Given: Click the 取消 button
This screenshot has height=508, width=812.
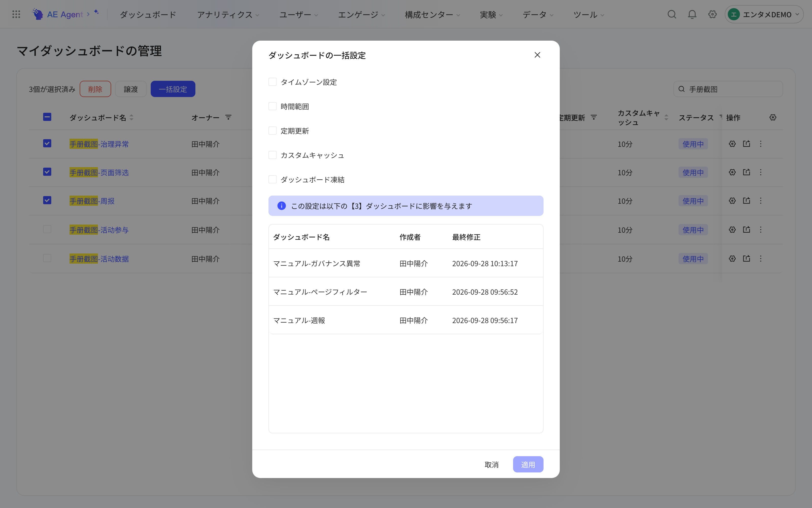Looking at the screenshot, I should point(492,464).
